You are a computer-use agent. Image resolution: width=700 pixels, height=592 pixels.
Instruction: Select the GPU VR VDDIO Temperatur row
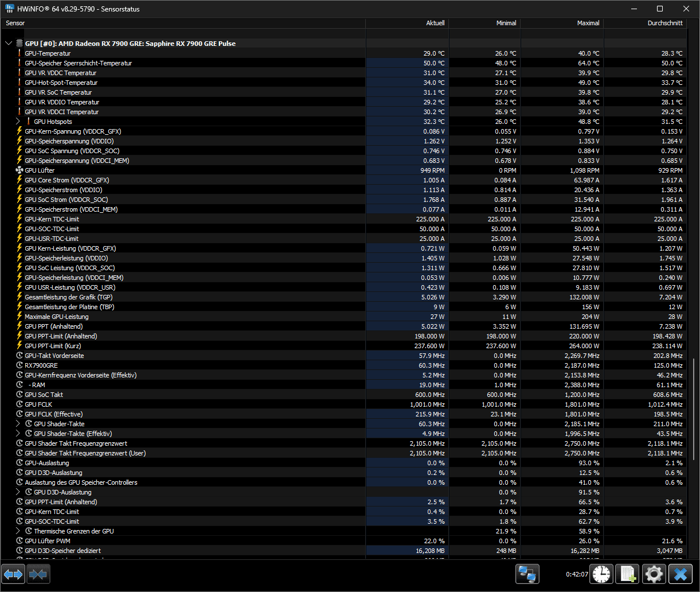pos(344,102)
